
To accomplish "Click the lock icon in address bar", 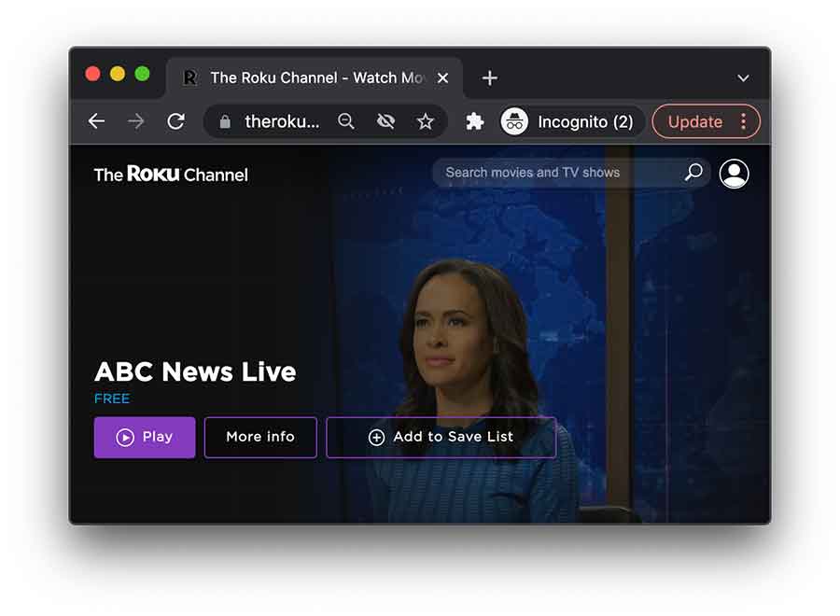I will click(224, 122).
